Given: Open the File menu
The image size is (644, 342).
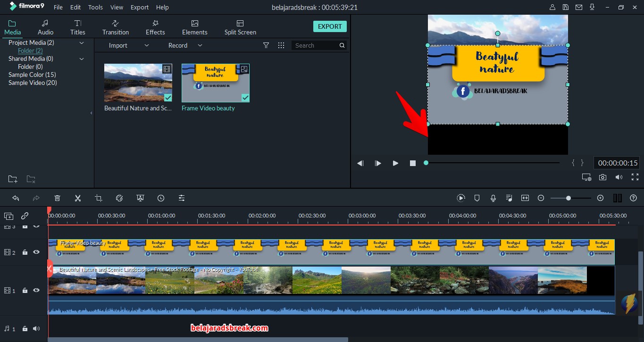Looking at the screenshot, I should [58, 8].
